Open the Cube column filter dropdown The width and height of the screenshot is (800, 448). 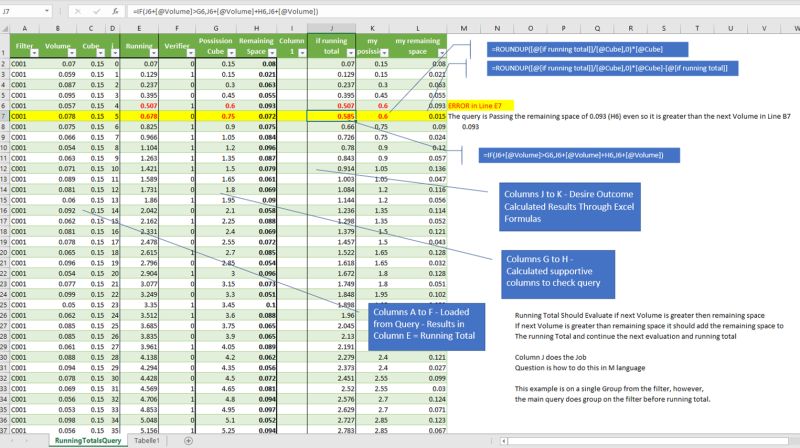click(101, 53)
